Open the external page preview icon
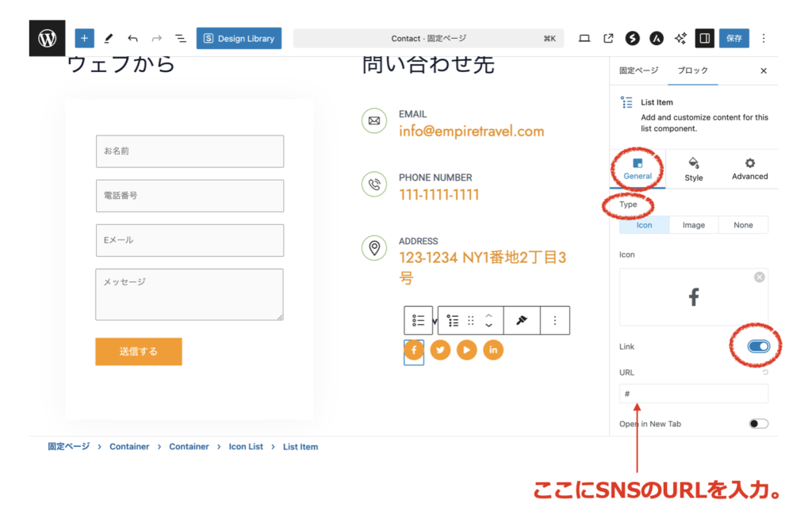 [608, 38]
